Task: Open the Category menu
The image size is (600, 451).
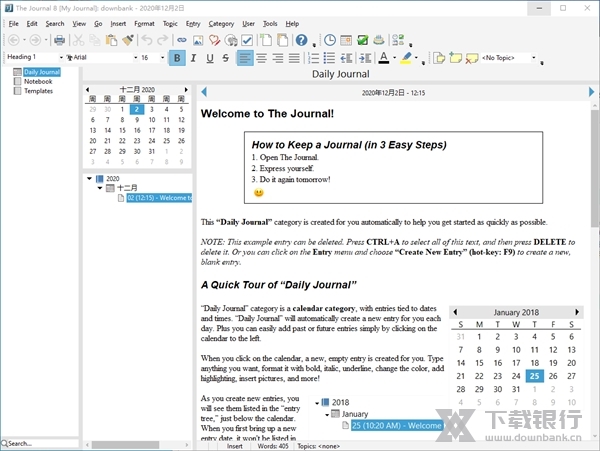Action: [x=221, y=23]
